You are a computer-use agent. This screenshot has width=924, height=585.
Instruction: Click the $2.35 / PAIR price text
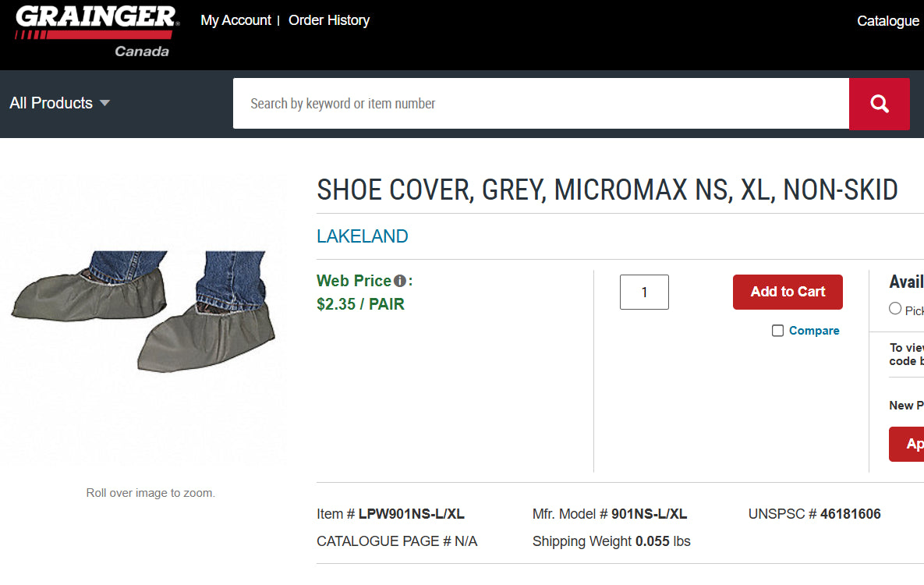click(x=360, y=304)
